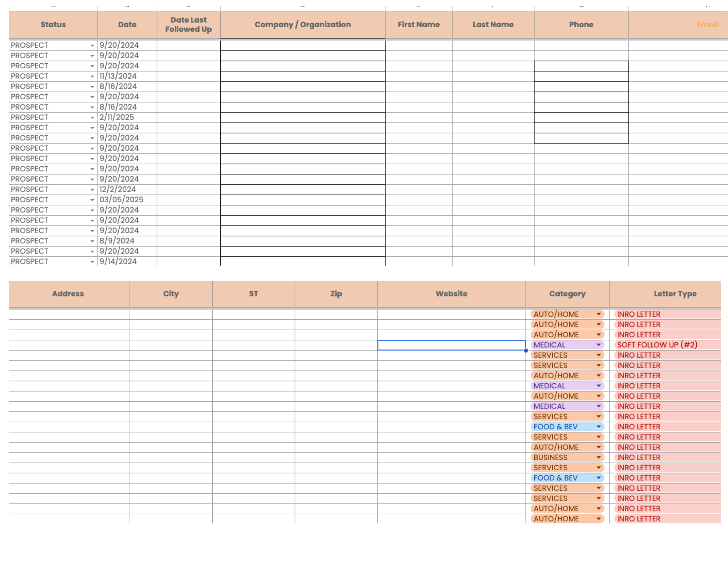Click the 2/11/2025 date cell

pyautogui.click(x=127, y=117)
